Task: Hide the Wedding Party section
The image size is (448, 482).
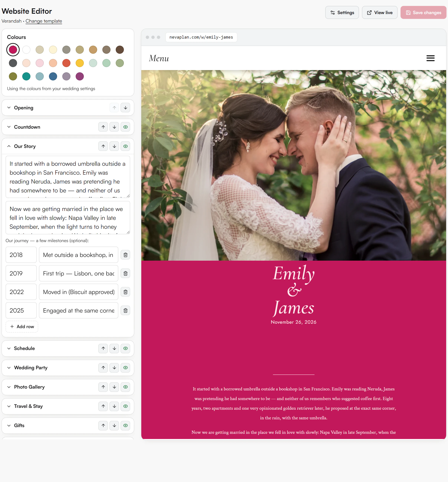Action: [x=125, y=368]
